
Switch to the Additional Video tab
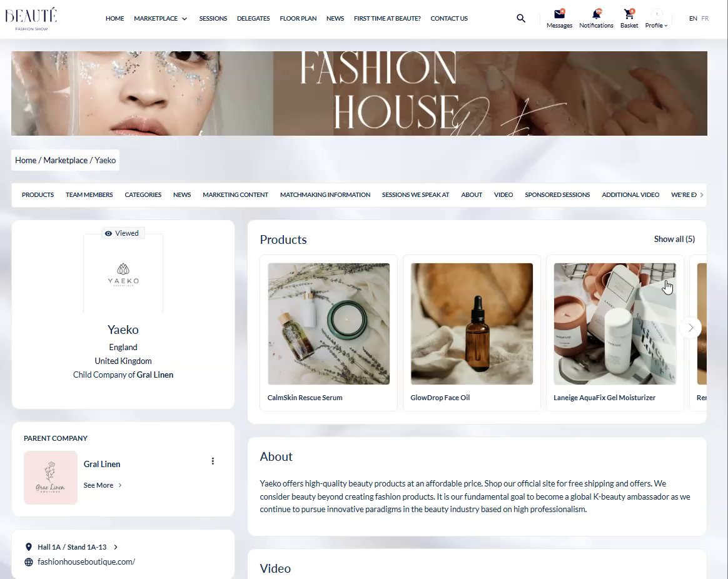tap(630, 194)
